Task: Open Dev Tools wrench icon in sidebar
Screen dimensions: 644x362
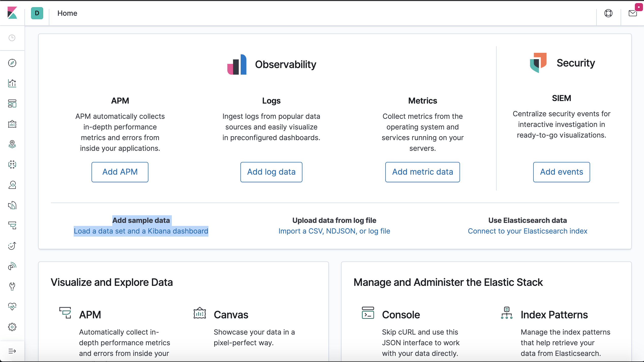Action: (x=12, y=286)
